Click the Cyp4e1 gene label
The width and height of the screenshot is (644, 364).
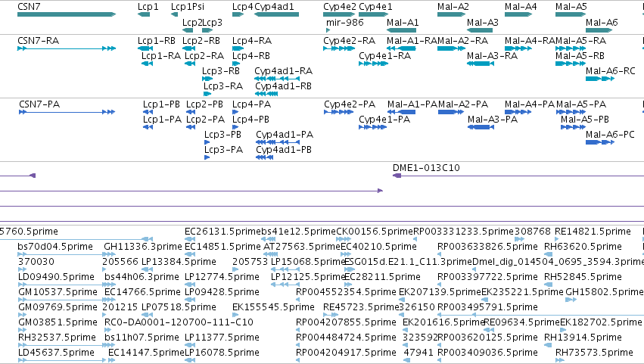pos(375,7)
